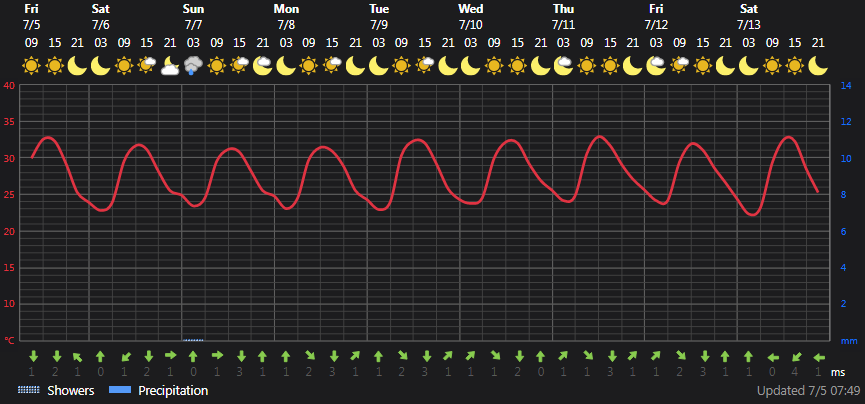Click the sun icon for 7/13 at 15
Viewport: 865px width, 404px height.
click(795, 66)
